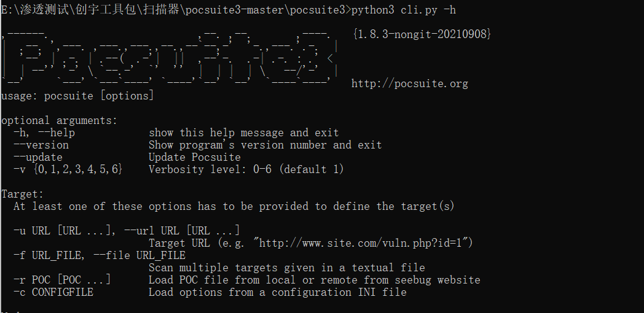
Task: Click the '-v {0,1,2,3,4,5,6}' option
Action: [68, 169]
